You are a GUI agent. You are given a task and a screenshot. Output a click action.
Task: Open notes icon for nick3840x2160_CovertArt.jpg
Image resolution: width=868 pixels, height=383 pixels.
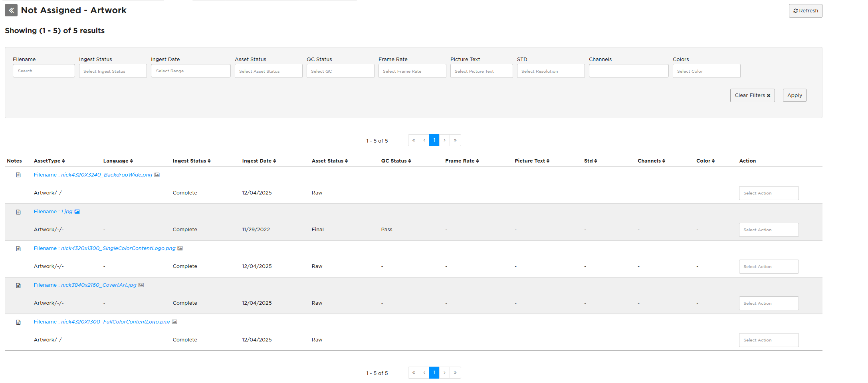[18, 286]
